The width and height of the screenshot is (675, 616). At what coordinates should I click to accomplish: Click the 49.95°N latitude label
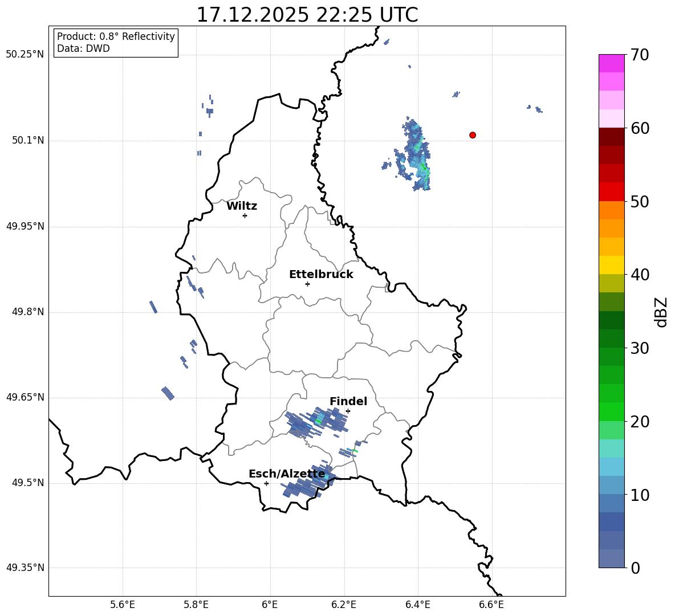pyautogui.click(x=25, y=226)
